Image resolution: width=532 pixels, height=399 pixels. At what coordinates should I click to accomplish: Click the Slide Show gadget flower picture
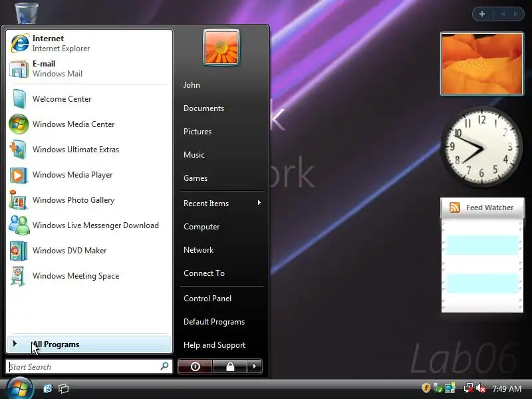(x=481, y=64)
